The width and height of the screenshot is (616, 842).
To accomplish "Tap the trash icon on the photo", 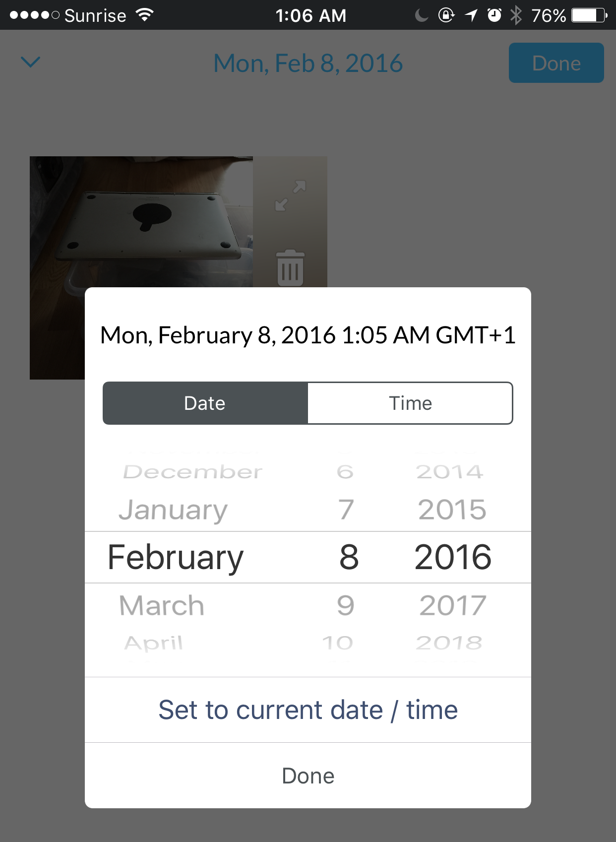I will 290,268.
